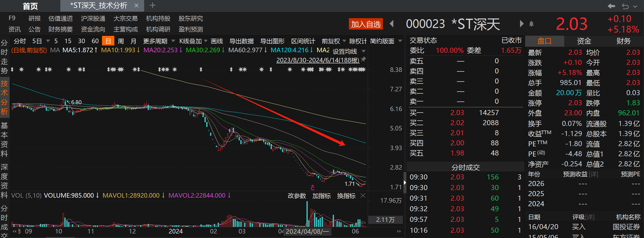Click 换指标 button
Image resolution: width=644 pixels, height=238 pixels.
[346, 196]
